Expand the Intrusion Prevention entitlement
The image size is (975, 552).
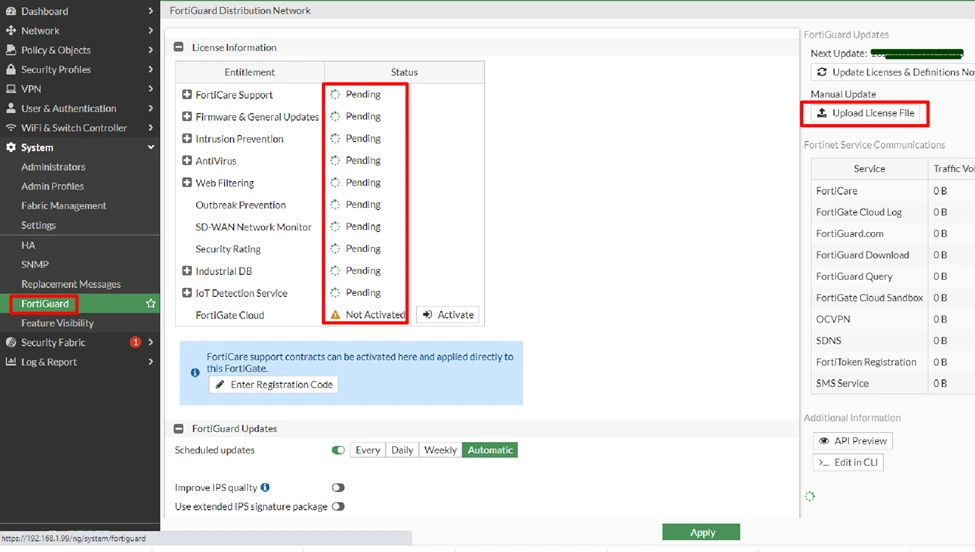tap(187, 139)
